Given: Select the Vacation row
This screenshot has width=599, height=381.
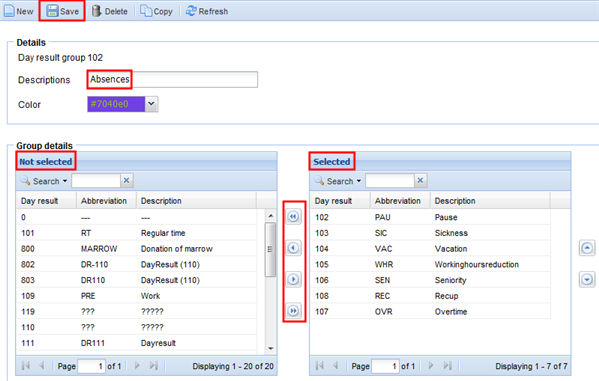Looking at the screenshot, I should 430,248.
